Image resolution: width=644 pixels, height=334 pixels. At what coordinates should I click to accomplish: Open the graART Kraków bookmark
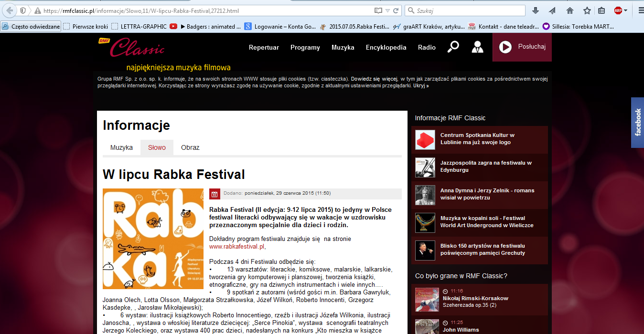pyautogui.click(x=429, y=27)
